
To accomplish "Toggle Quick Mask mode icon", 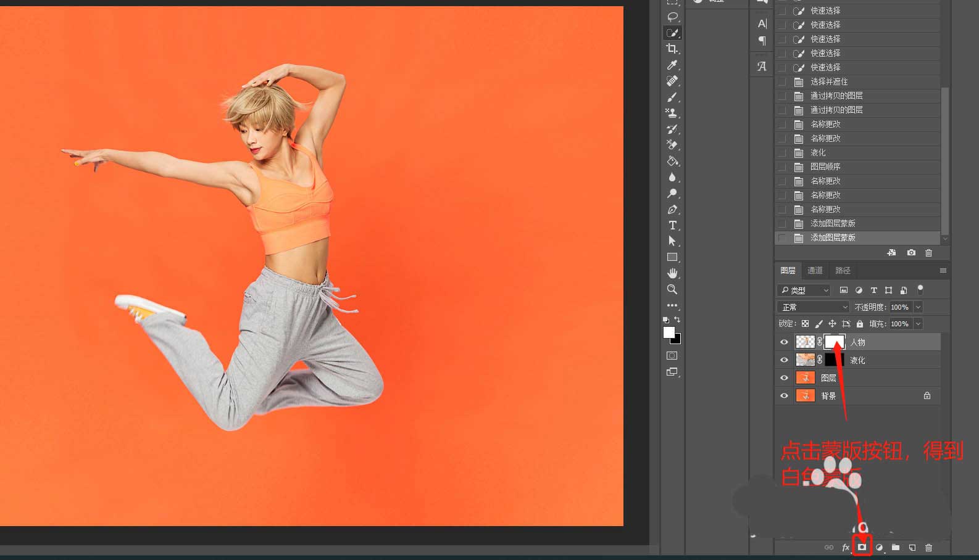I will (672, 356).
